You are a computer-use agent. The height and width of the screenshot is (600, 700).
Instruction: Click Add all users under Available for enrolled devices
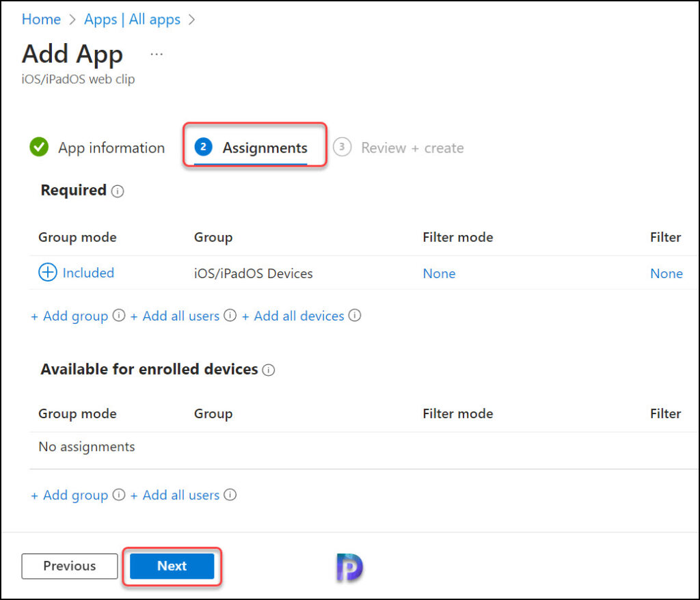(175, 495)
